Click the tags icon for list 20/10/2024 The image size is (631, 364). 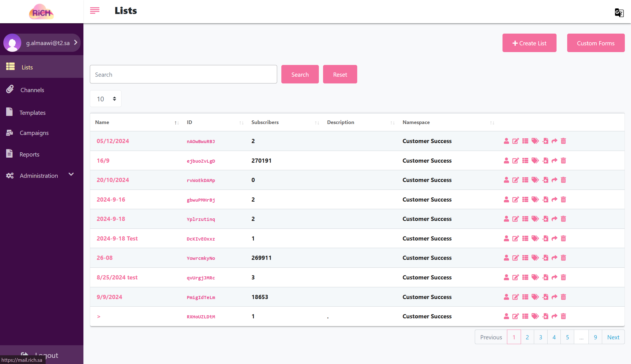[535, 180]
